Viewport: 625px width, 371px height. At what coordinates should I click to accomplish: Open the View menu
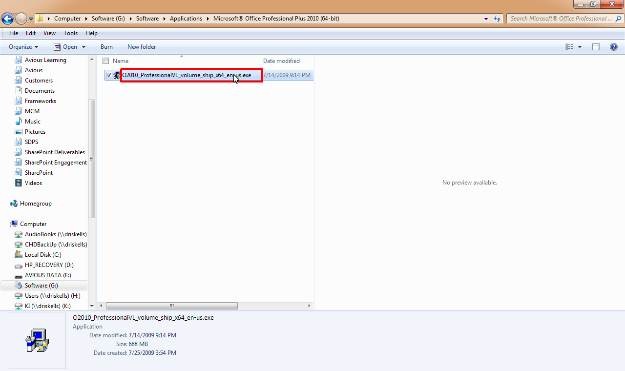pos(50,33)
